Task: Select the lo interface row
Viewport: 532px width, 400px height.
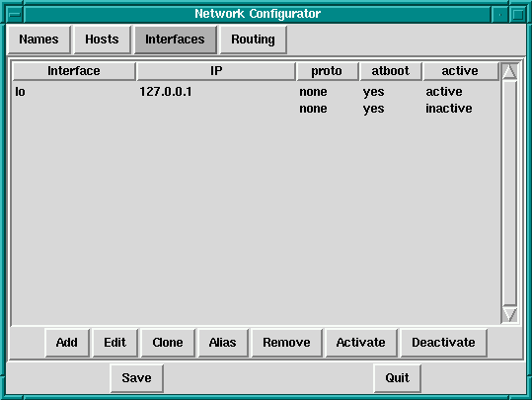Action: tap(256, 92)
